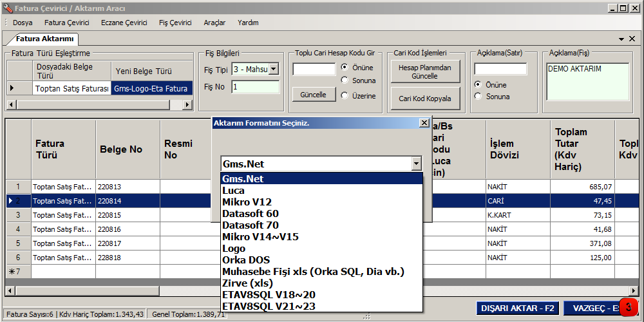
Task: Click Belge No cell 220815
Action: (128, 215)
